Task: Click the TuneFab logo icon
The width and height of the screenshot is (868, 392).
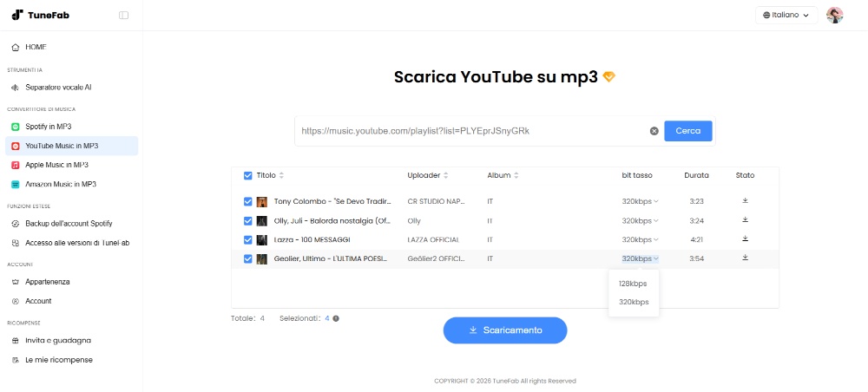Action: (17, 15)
